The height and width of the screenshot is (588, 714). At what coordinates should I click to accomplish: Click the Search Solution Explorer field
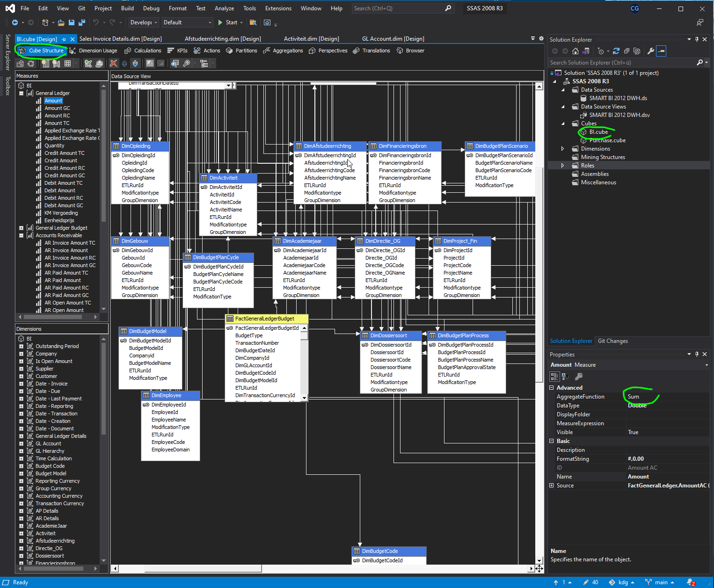tap(628, 62)
